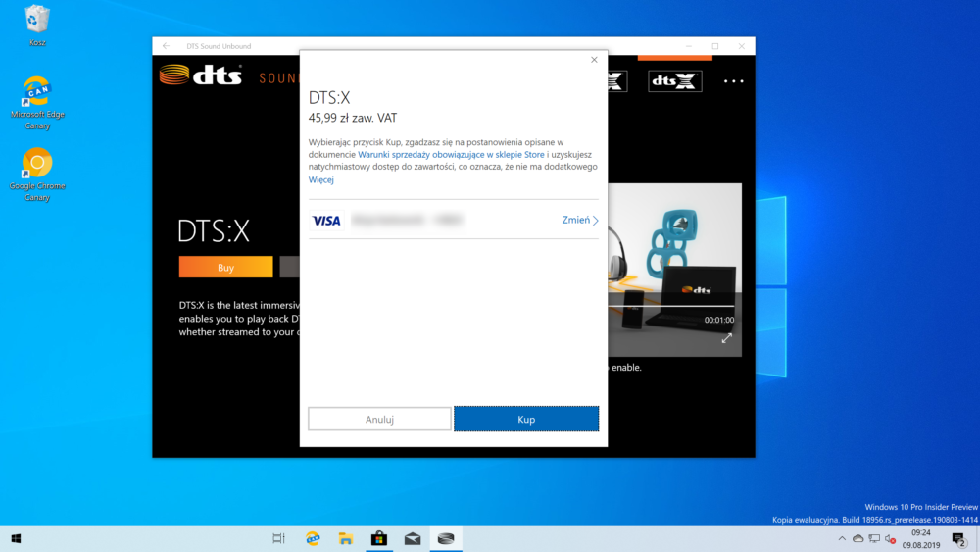Screen dimensions: 980x552
Task: Click the DTS:X title in the dialog
Action: tap(329, 97)
